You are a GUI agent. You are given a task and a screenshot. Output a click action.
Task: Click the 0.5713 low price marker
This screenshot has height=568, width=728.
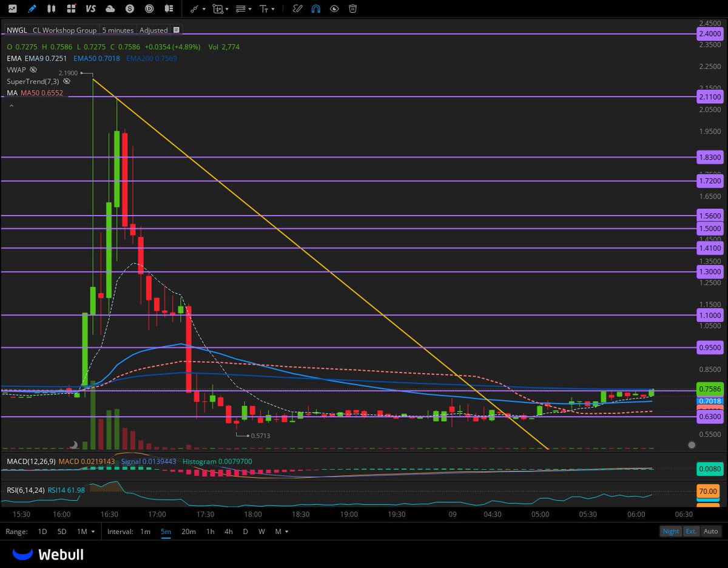[x=260, y=436]
